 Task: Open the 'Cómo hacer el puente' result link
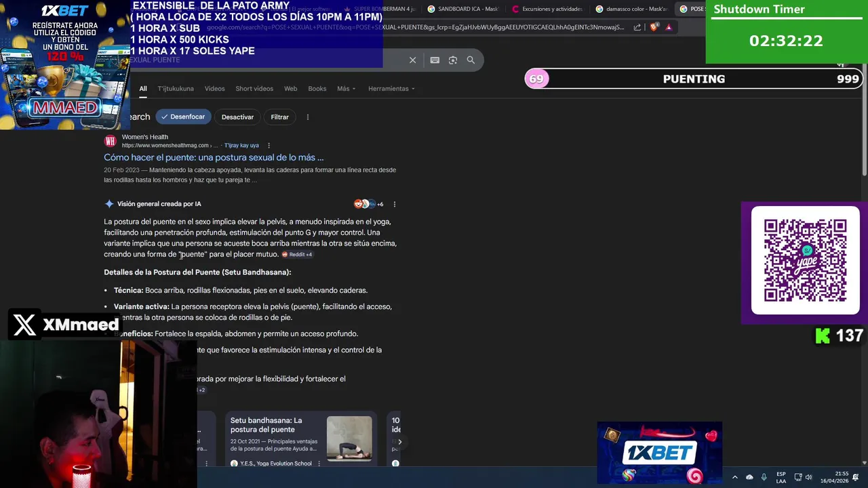pos(214,157)
